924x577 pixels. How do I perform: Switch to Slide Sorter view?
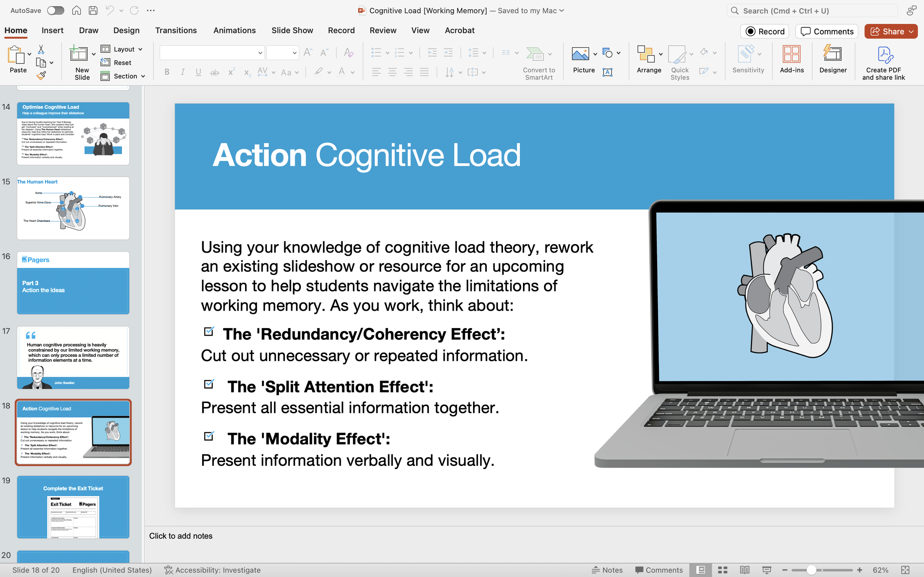coord(723,570)
